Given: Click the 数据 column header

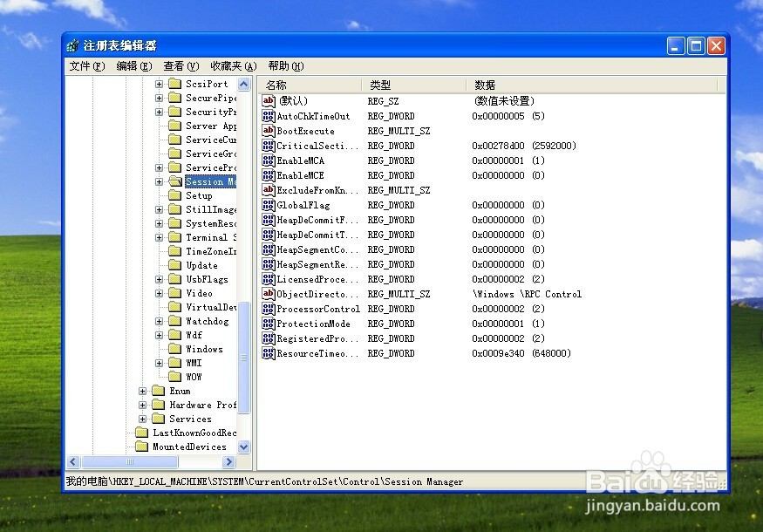Looking at the screenshot, I should tap(485, 85).
